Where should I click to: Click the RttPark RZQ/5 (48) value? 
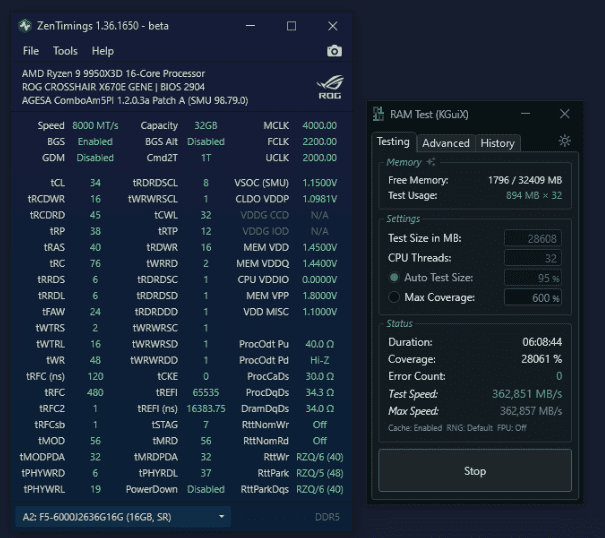(x=319, y=473)
